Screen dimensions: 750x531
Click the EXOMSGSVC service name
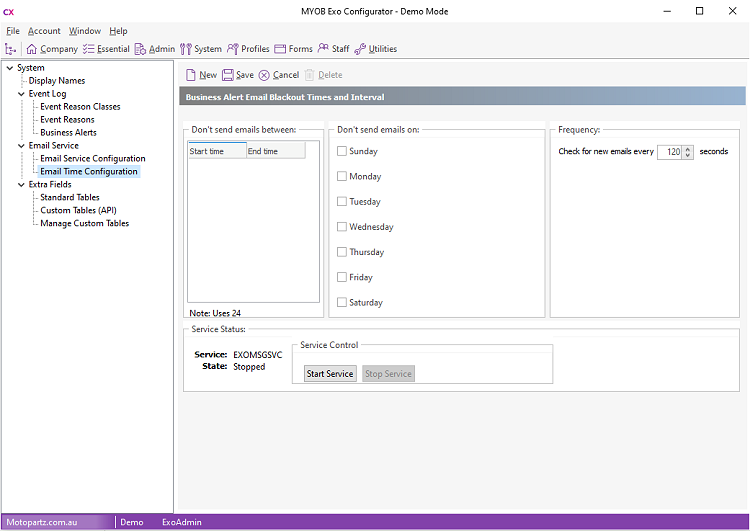pos(258,355)
